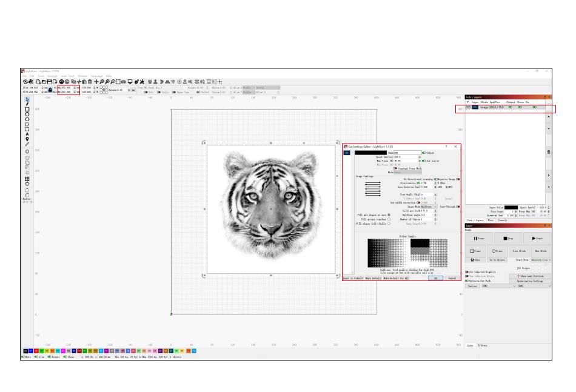Screen dimensions: 576x392
Task: Click OK in Cut Settings Editor
Action: 435,278
